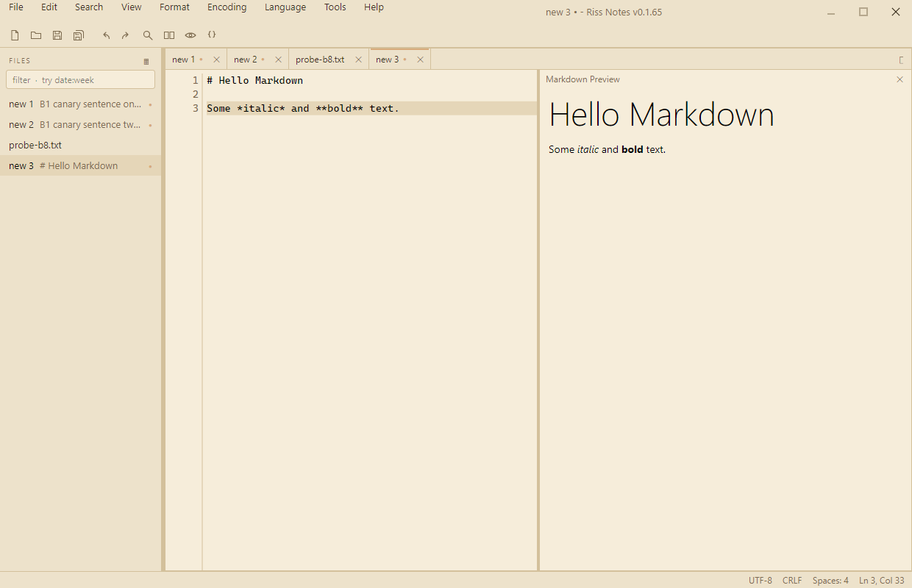Close the probe-b8.txt tab

[x=358, y=60]
